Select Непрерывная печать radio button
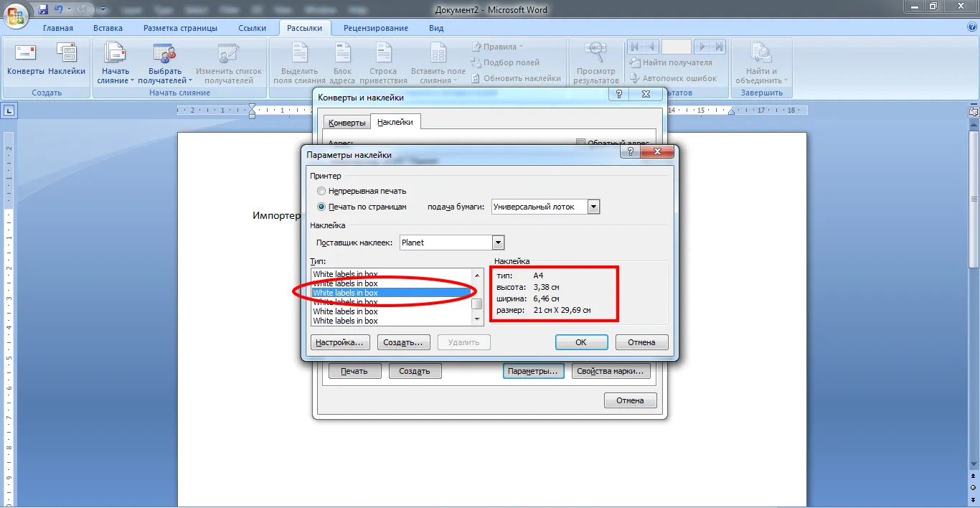This screenshot has height=508, width=980. click(x=321, y=191)
